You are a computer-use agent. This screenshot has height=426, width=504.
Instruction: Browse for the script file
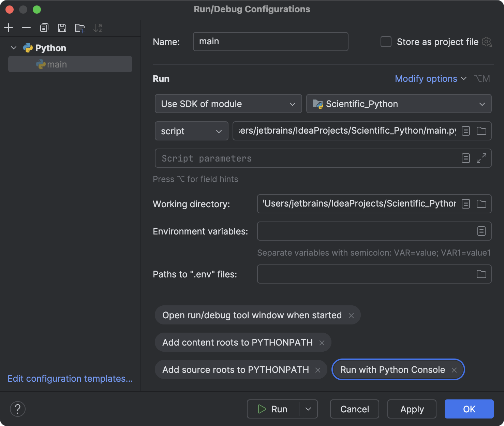481,131
